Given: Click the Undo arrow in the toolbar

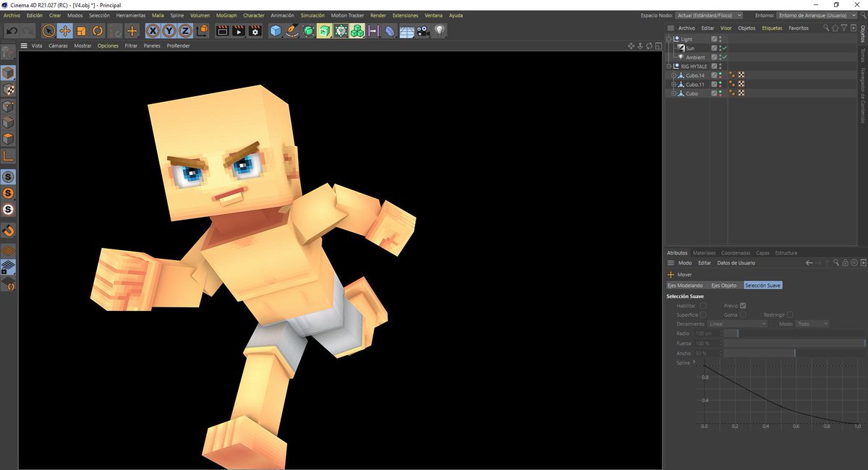Looking at the screenshot, I should tap(12, 31).
